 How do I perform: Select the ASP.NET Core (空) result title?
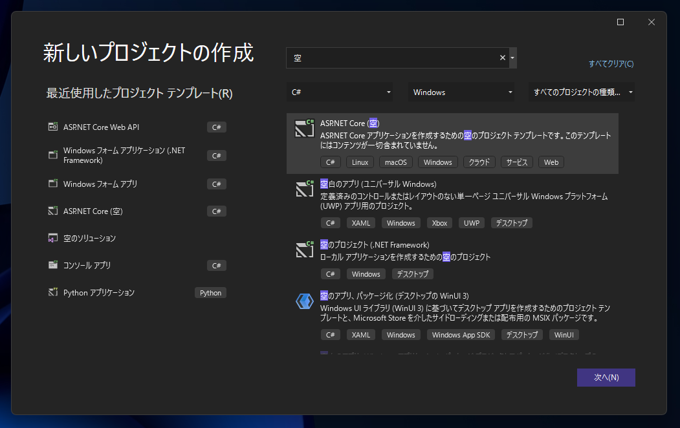350,123
